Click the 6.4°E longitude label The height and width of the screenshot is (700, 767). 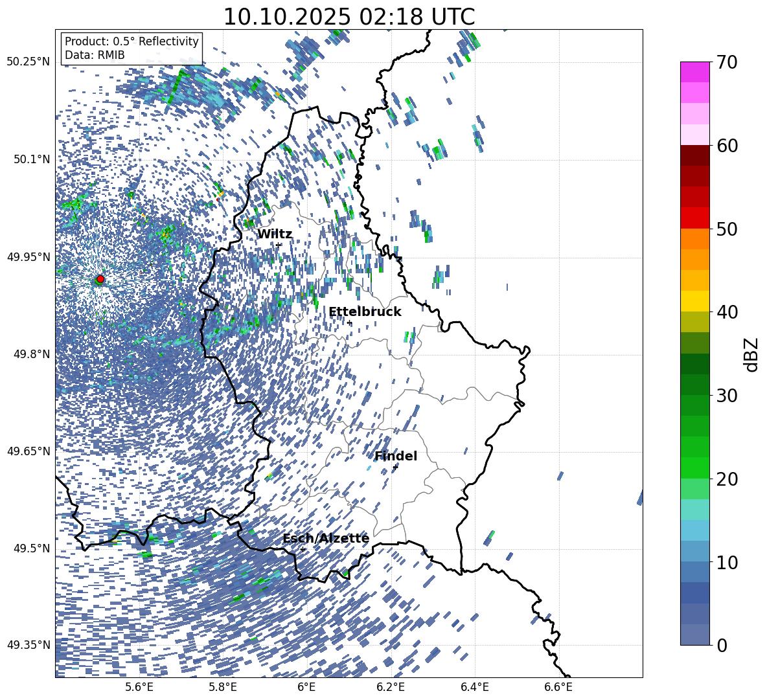pyautogui.click(x=474, y=687)
